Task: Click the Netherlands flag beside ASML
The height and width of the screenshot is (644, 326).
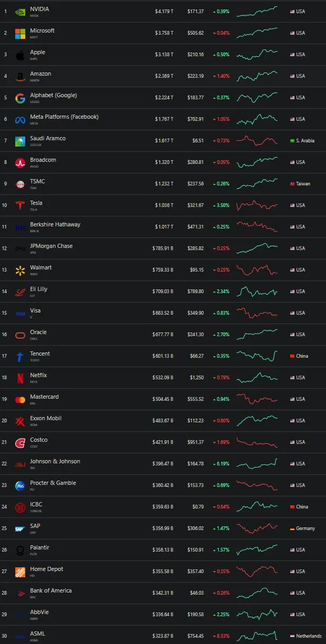Action: click(292, 636)
